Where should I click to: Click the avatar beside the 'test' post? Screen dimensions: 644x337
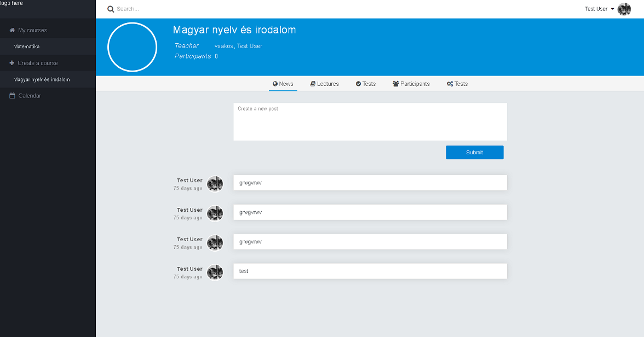tap(215, 272)
